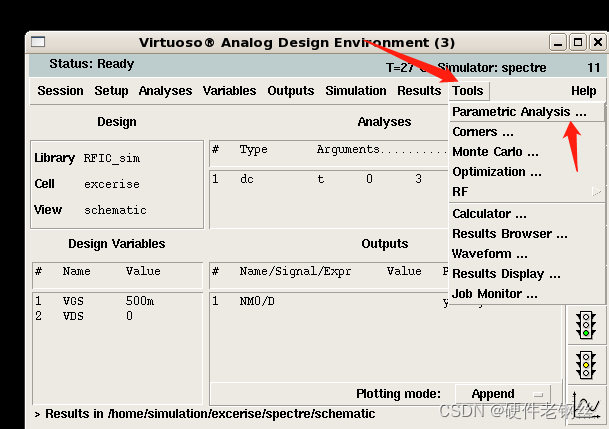Open Calculator from Tools menu
The image size is (609, 429).
tap(526, 214)
